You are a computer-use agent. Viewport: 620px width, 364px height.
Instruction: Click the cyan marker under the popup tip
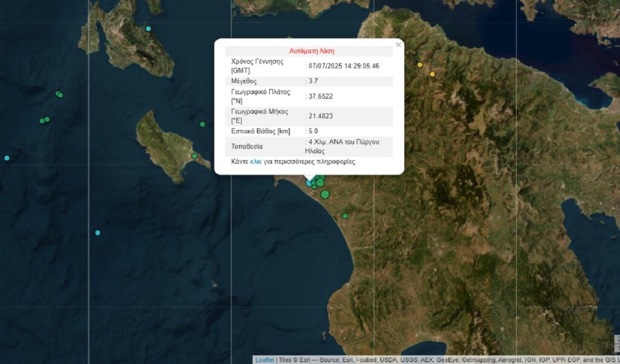309,182
